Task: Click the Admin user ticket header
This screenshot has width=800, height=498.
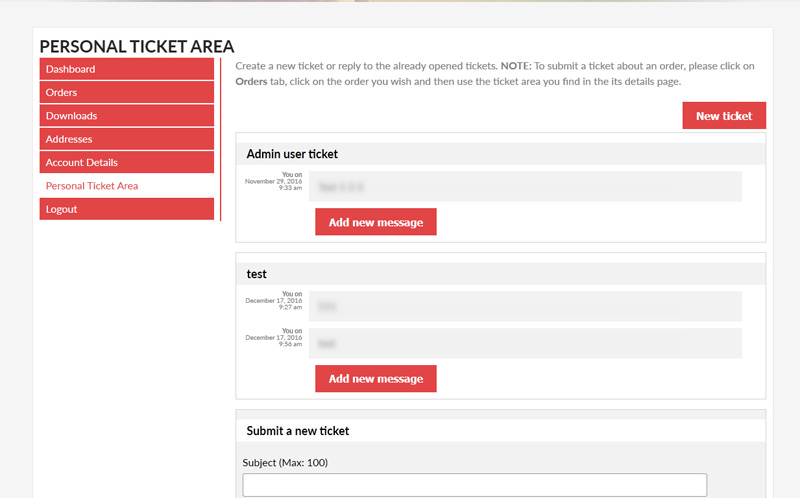Action: [292, 154]
